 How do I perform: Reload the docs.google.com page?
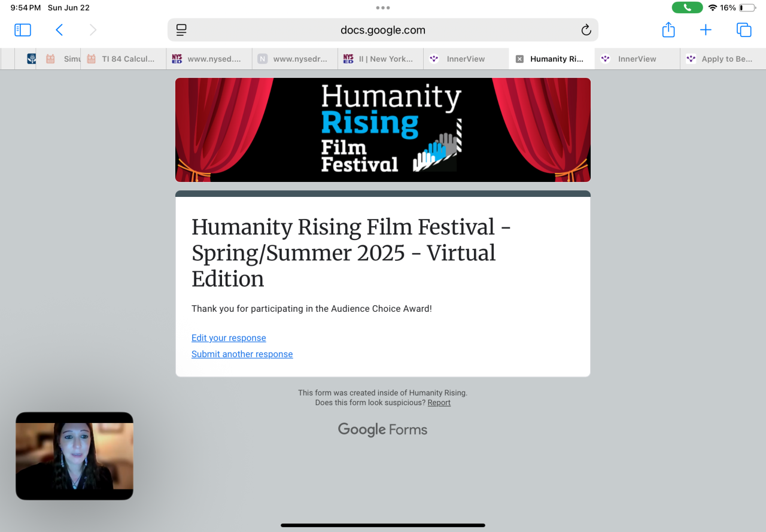click(586, 30)
